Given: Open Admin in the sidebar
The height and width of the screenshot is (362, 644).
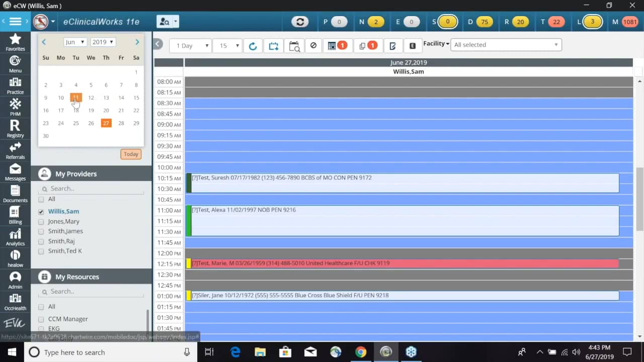Looking at the screenshot, I should [15, 280].
